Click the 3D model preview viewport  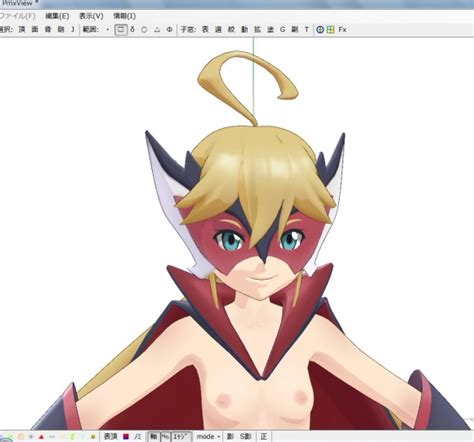coord(237,234)
